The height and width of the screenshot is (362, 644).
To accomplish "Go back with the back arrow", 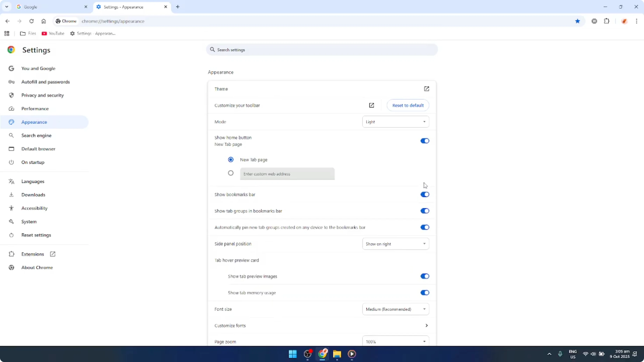I will tap(8, 21).
